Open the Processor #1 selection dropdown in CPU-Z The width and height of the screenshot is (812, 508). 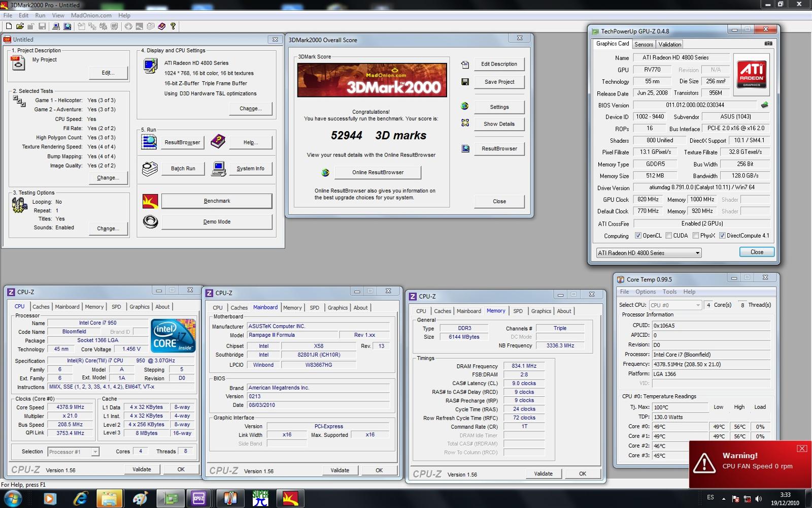click(x=74, y=452)
